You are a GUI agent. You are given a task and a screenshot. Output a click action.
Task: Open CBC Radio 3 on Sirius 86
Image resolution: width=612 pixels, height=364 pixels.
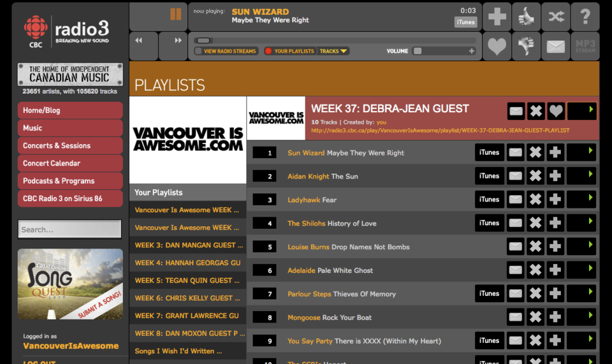(70, 199)
